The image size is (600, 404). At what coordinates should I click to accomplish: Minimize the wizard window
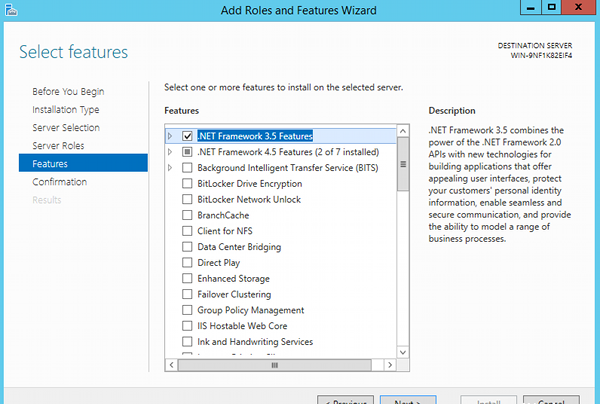coord(531,7)
